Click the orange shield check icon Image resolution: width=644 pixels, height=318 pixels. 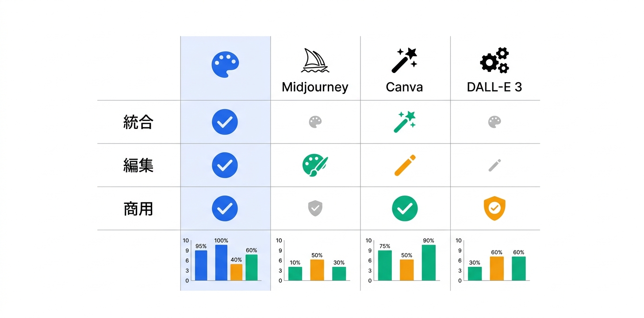point(494,208)
